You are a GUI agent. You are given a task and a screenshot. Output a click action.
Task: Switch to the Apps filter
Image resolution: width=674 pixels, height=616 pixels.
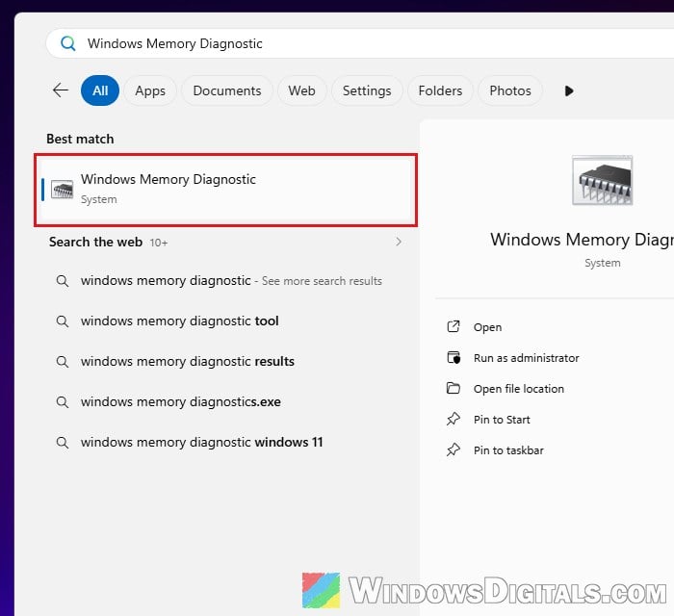tap(150, 90)
